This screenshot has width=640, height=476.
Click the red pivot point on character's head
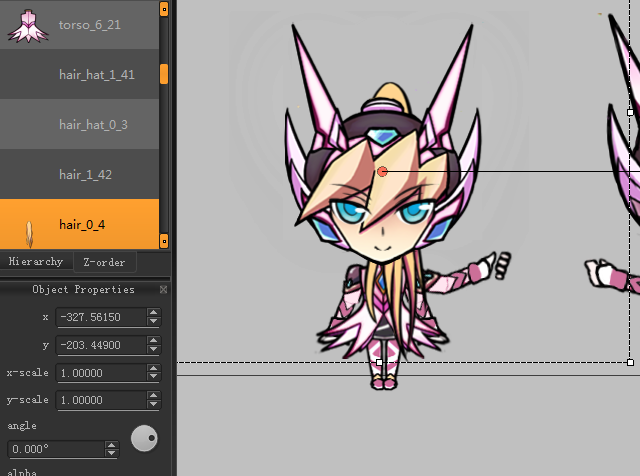pos(382,172)
